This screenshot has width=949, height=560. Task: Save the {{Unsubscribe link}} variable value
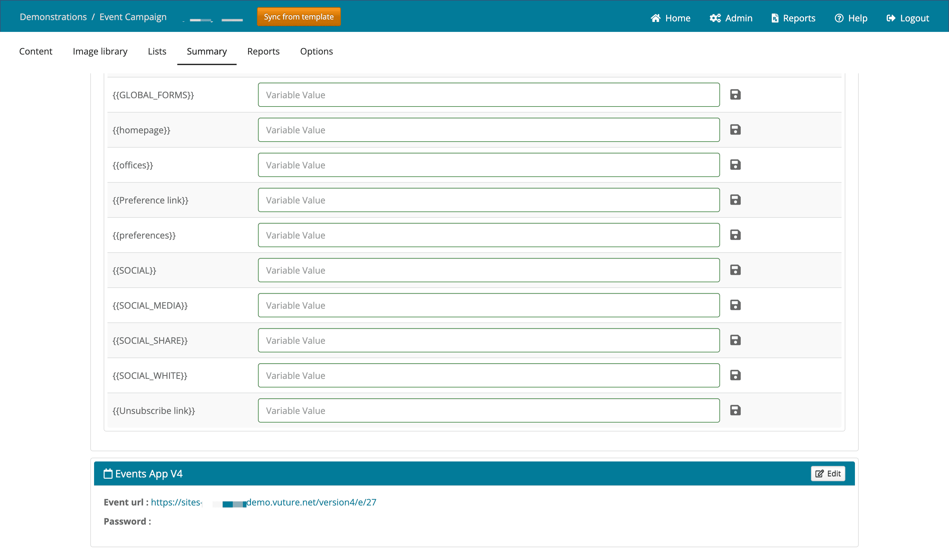click(x=735, y=410)
